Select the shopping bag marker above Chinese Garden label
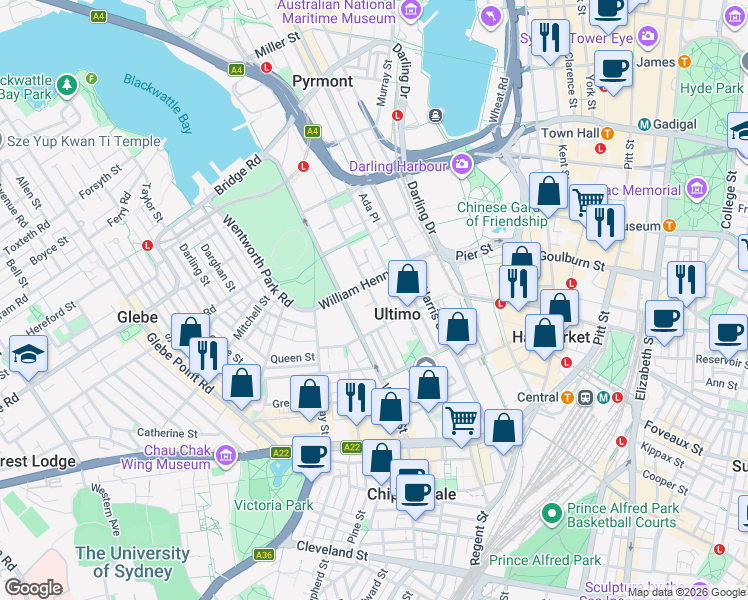Viewport: 748px width, 600px height. (x=549, y=194)
